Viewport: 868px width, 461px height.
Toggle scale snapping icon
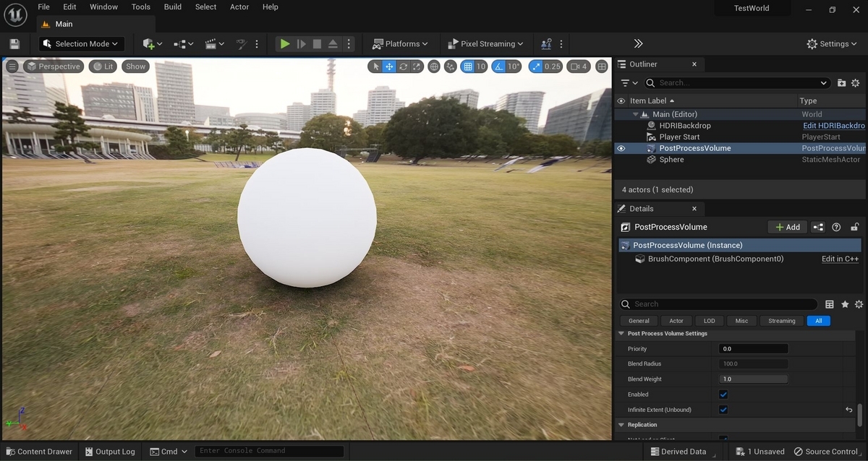pos(535,66)
